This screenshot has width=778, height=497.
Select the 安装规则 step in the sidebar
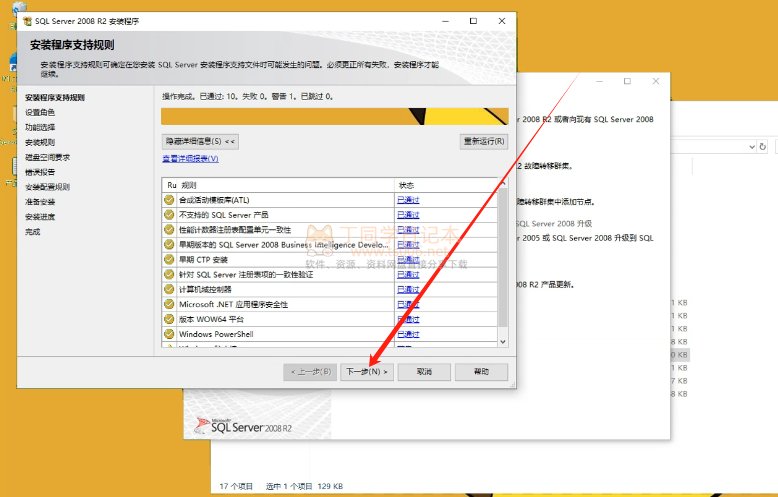(40, 142)
